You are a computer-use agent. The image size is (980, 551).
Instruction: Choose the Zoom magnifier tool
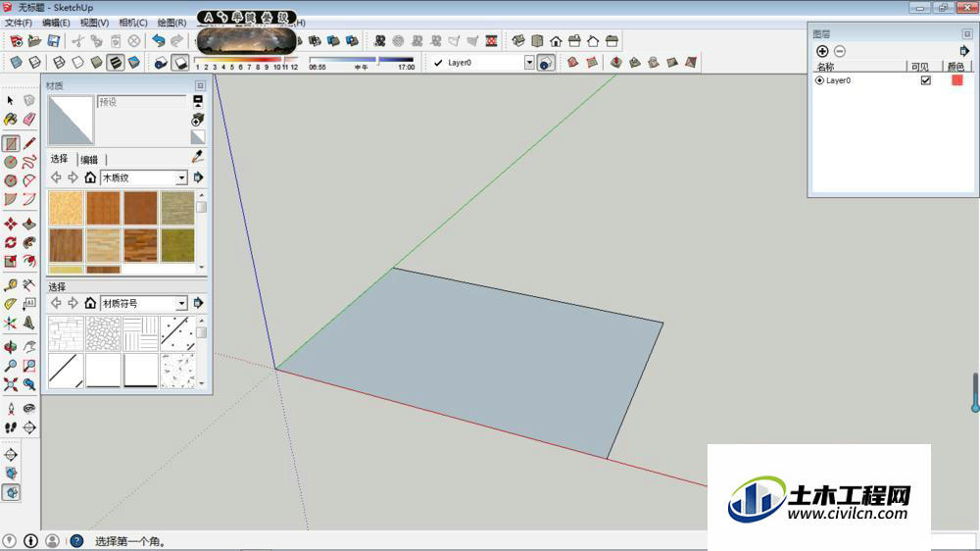click(11, 366)
